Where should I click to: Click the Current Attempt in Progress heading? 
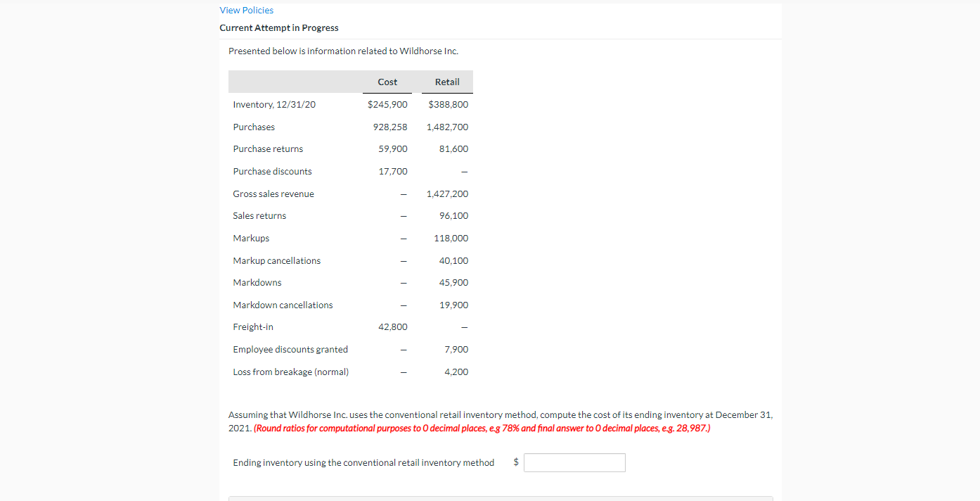click(278, 27)
